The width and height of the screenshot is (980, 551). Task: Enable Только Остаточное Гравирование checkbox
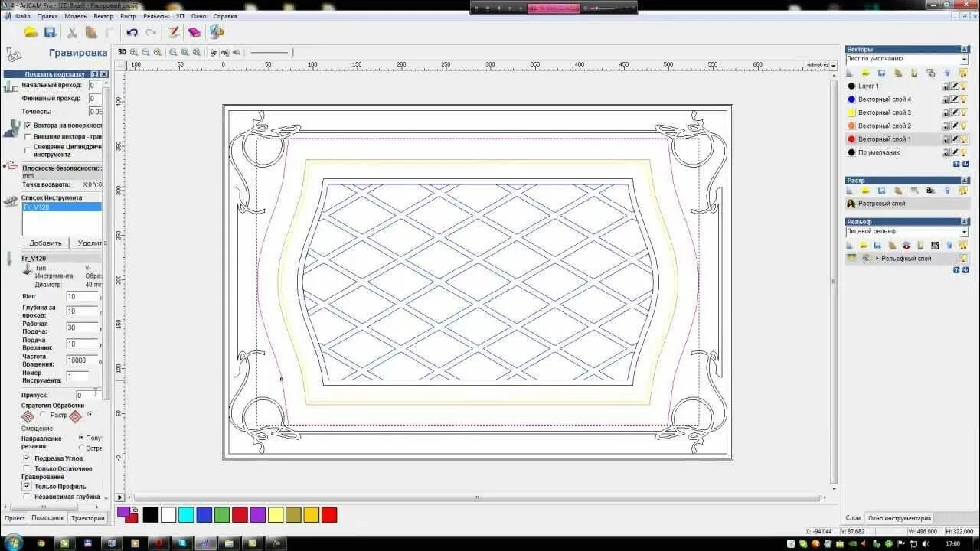tap(27, 468)
